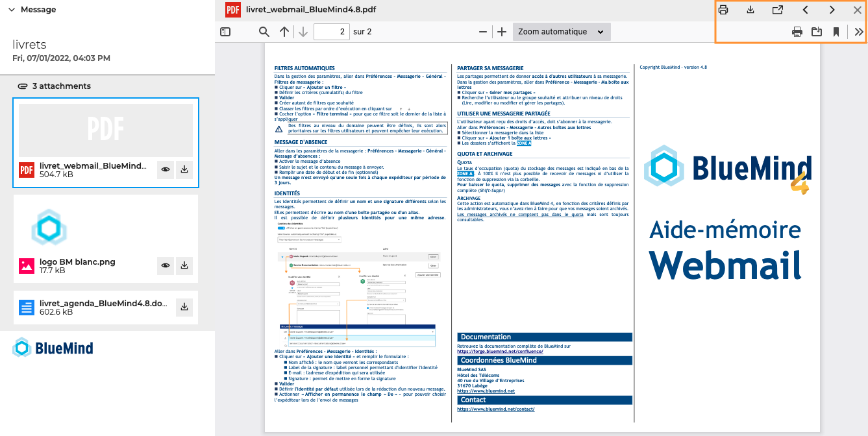Click the bookmark current view icon

[x=836, y=32]
